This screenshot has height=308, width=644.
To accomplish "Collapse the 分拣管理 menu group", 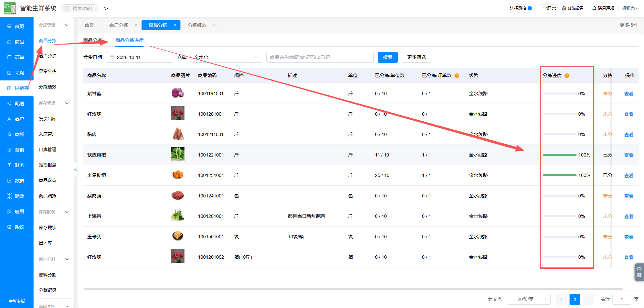I will coord(67,25).
